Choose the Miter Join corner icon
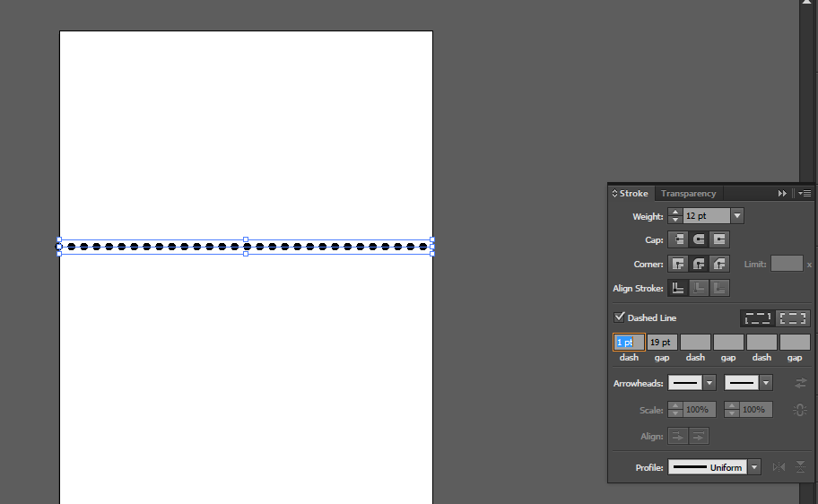 pos(678,264)
